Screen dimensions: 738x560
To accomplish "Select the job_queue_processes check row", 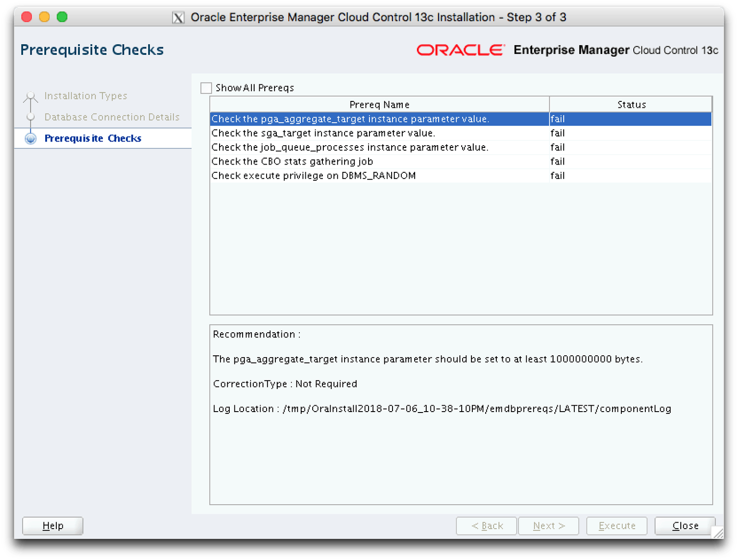I will pyautogui.click(x=350, y=147).
